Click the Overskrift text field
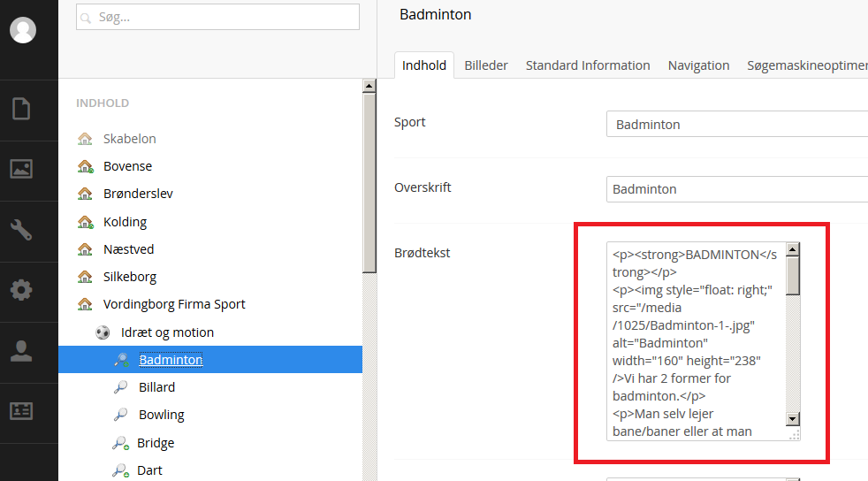This screenshot has width=868, height=481. click(x=737, y=189)
